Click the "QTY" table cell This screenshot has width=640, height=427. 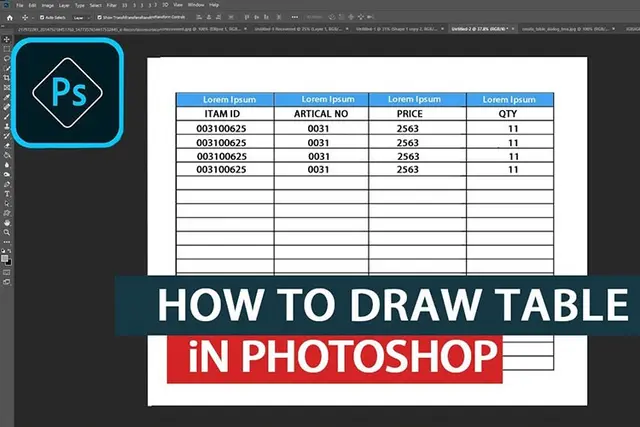pos(510,113)
